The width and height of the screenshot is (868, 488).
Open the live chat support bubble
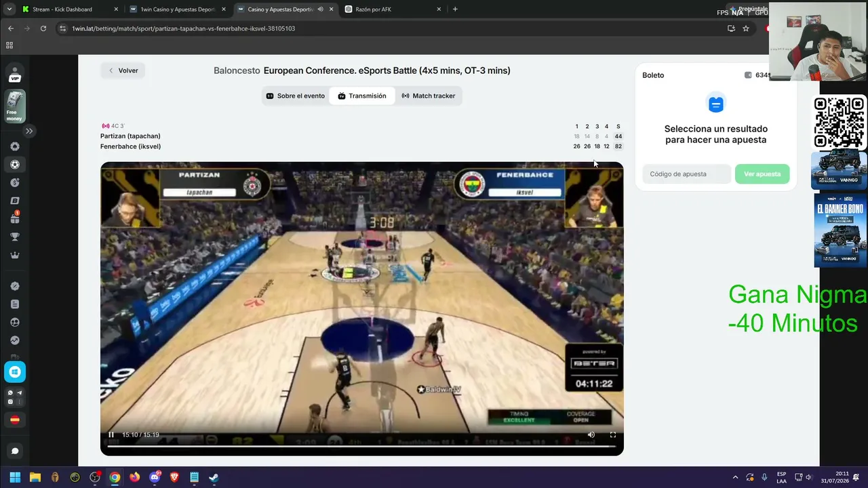pos(15,451)
